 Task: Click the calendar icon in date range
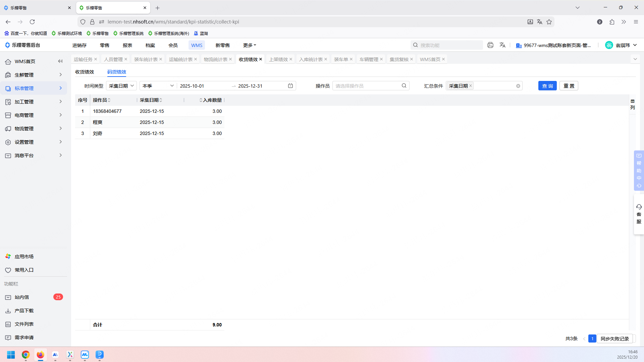(x=290, y=86)
